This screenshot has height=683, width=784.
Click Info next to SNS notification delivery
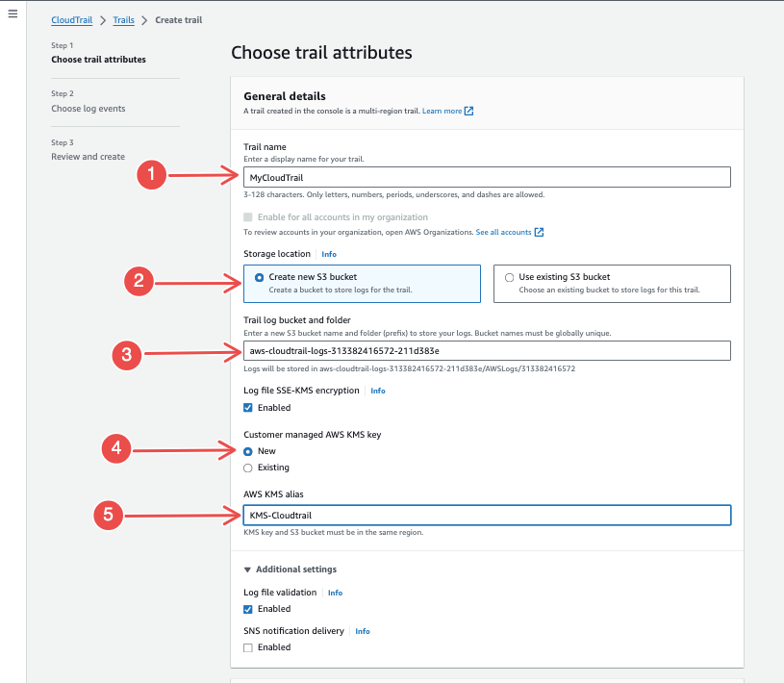click(x=362, y=631)
